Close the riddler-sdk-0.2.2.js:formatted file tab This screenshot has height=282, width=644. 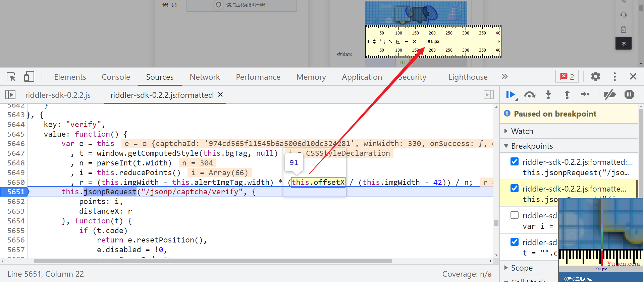point(220,94)
